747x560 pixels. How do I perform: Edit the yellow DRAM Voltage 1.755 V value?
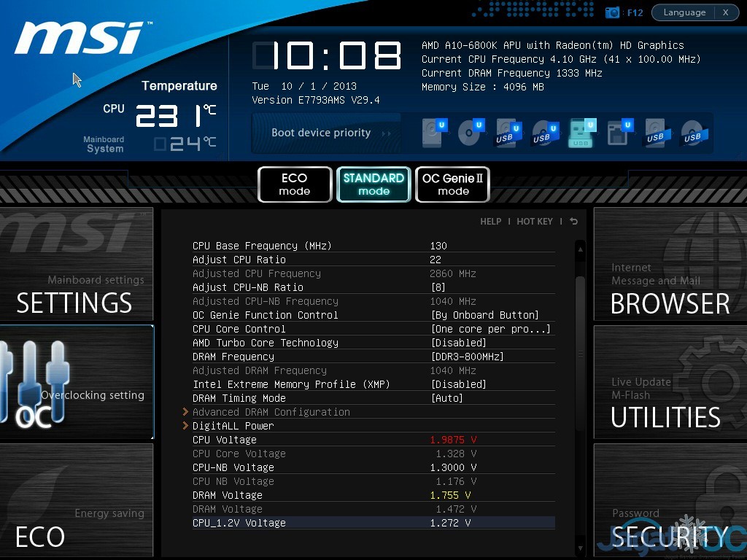click(x=450, y=495)
